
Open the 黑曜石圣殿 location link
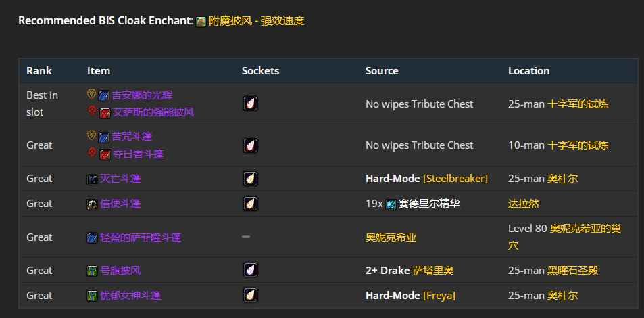click(573, 271)
